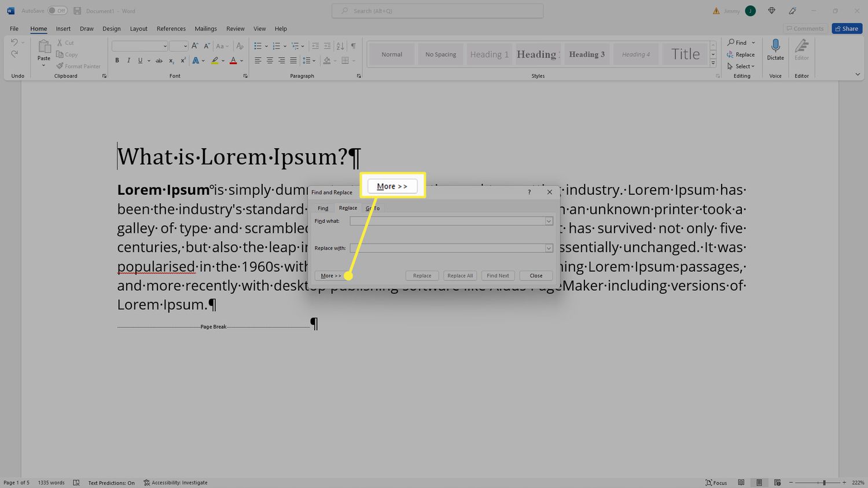Click the Paste clipboard icon
The width and height of the screenshot is (868, 488).
point(44,47)
